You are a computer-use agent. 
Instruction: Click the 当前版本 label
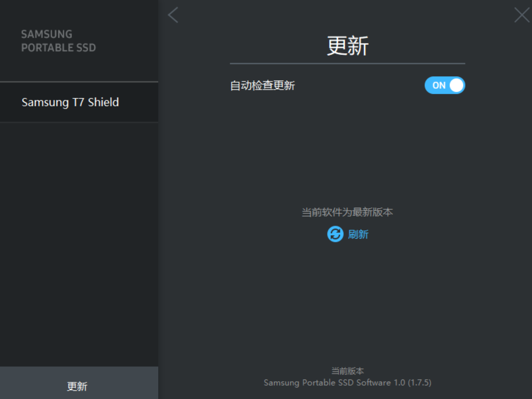pyautogui.click(x=348, y=371)
